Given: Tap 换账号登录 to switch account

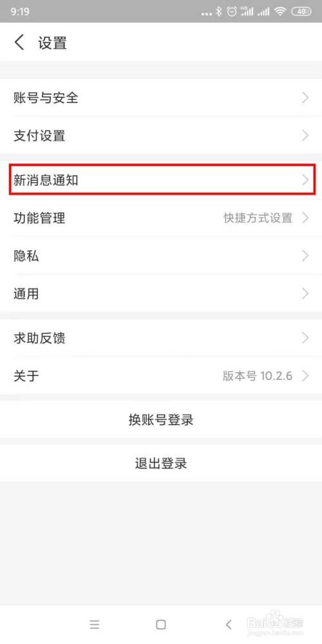Looking at the screenshot, I should point(161,420).
